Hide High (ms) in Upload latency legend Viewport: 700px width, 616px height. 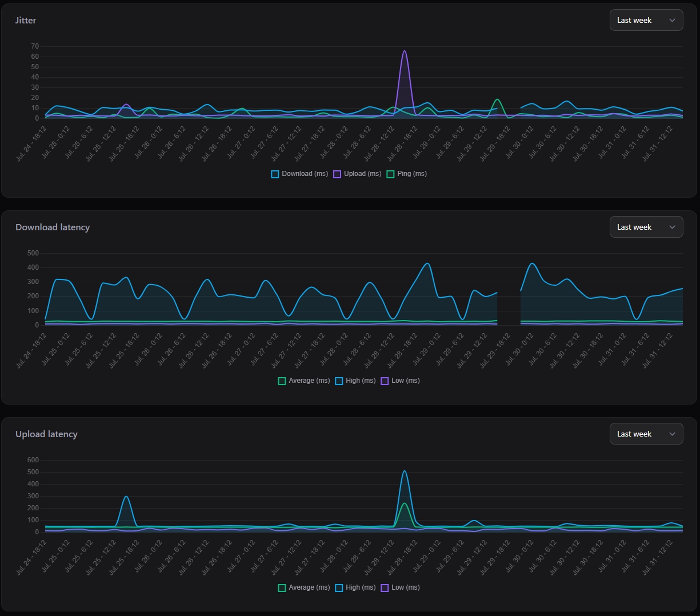355,587
